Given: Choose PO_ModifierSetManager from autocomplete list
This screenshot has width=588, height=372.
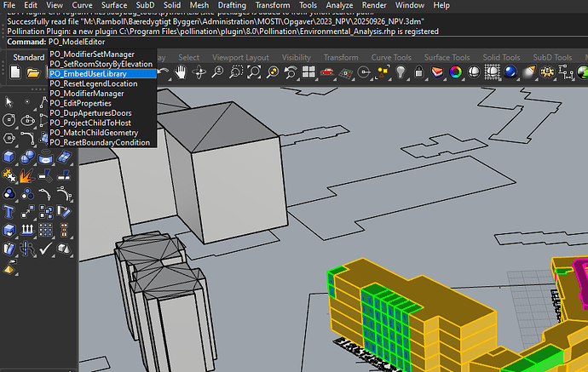Looking at the screenshot, I should [x=92, y=54].
